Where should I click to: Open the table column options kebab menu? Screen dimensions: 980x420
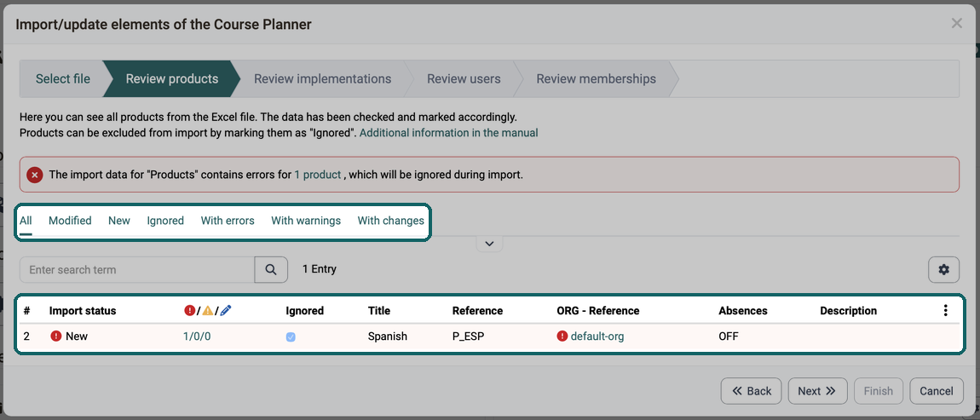click(946, 311)
